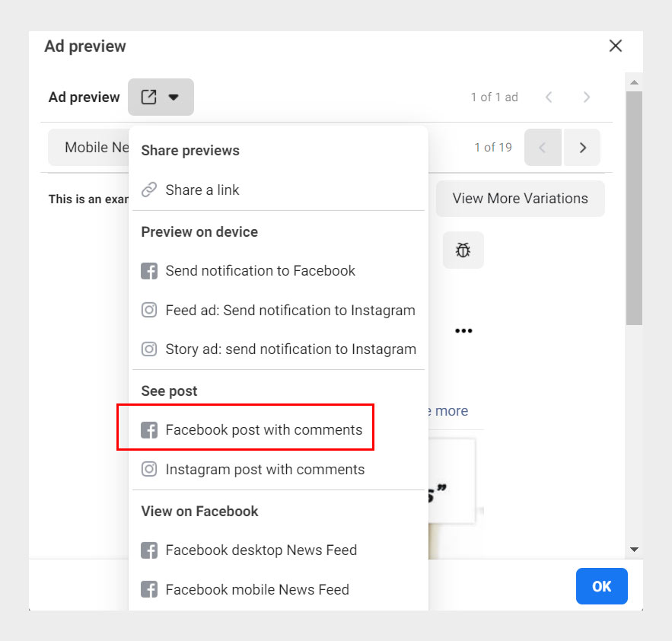Viewport: 672px width, 641px height.
Task: Click View More Variations button
Action: coord(521,199)
